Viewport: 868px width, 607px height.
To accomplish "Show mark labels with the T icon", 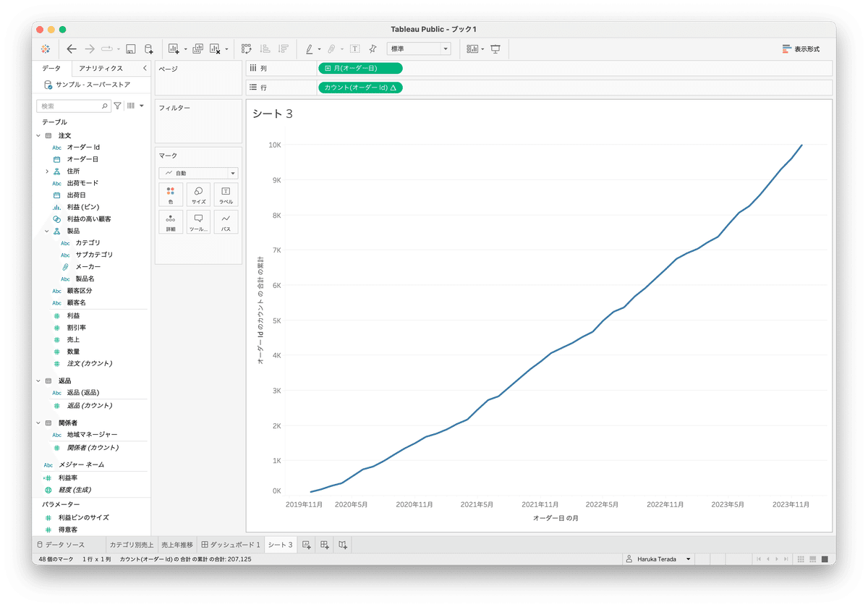I will 354,49.
